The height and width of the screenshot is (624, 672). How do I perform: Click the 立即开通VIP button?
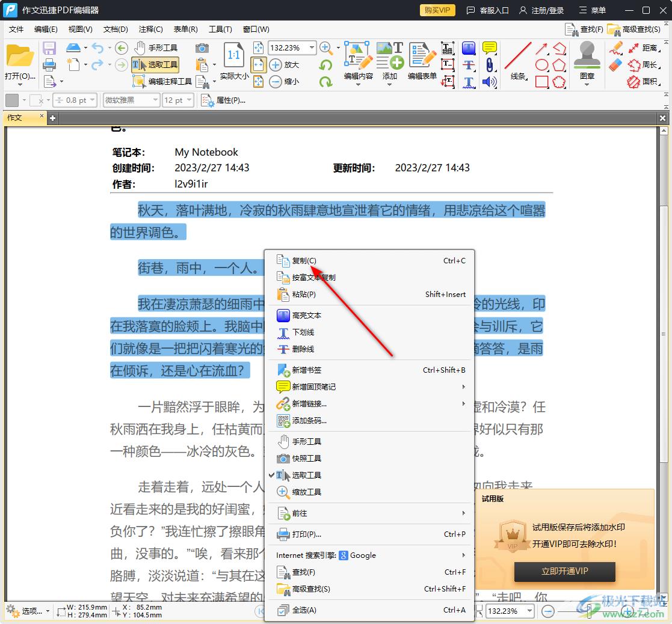tap(564, 571)
